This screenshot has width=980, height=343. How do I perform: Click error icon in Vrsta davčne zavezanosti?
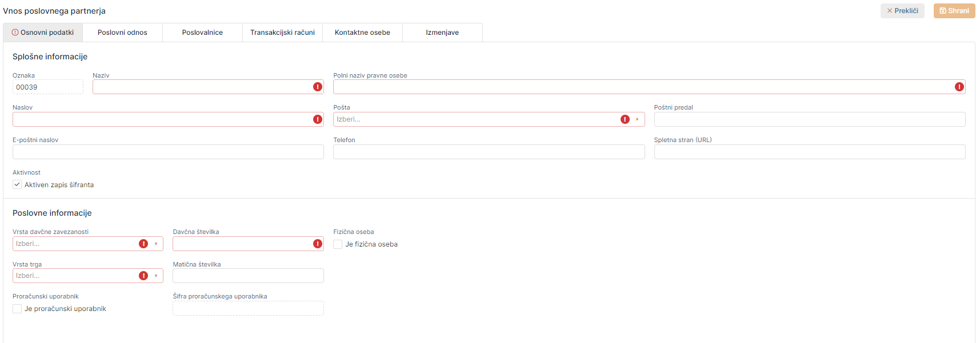pyautogui.click(x=143, y=244)
